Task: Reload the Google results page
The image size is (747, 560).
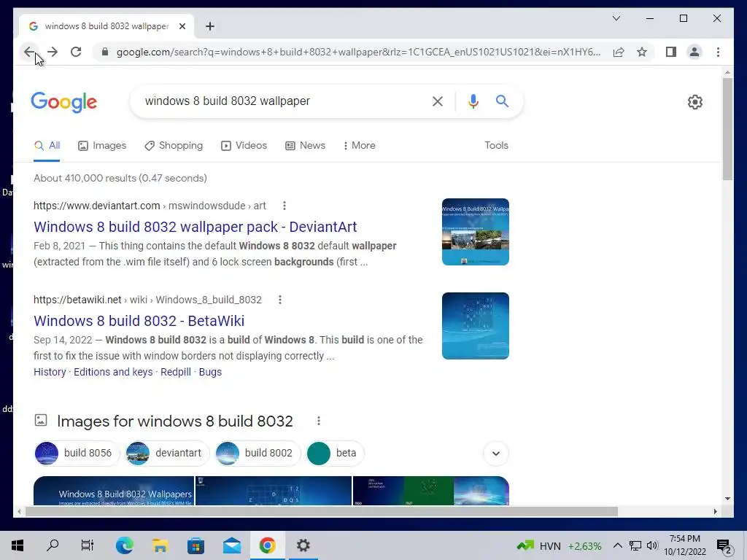Action: 76,52
